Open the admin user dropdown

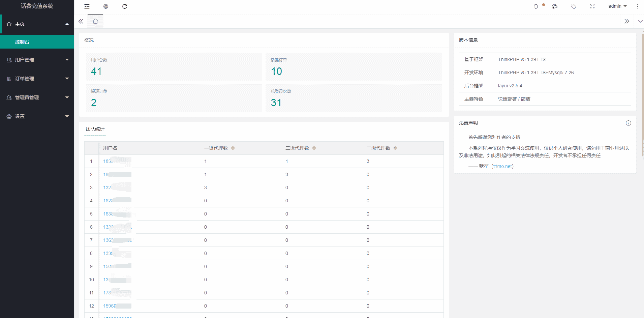[x=617, y=6]
